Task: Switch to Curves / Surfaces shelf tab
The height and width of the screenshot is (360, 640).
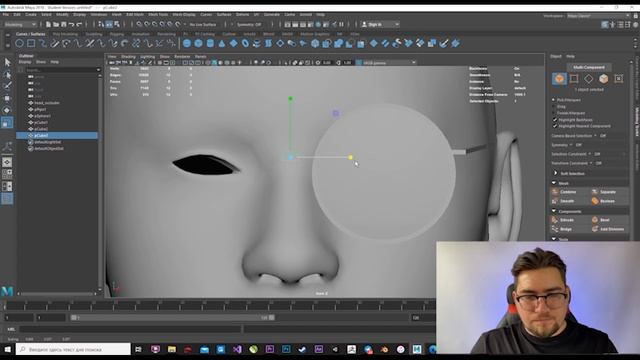Action: [x=31, y=34]
